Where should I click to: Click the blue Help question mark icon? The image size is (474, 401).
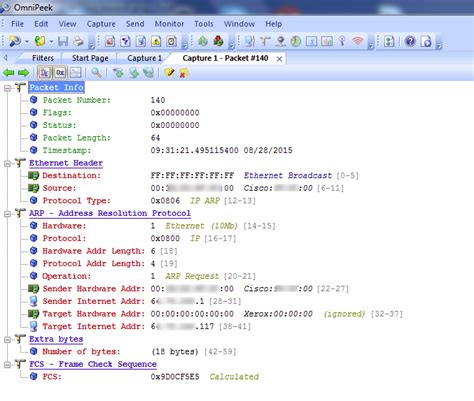coord(410,41)
